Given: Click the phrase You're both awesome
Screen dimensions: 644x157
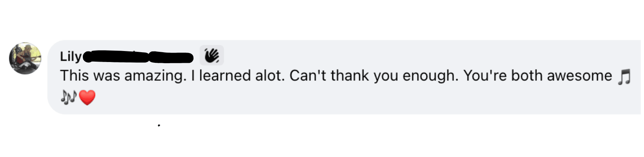Looking at the screenshot, I should point(538,75).
